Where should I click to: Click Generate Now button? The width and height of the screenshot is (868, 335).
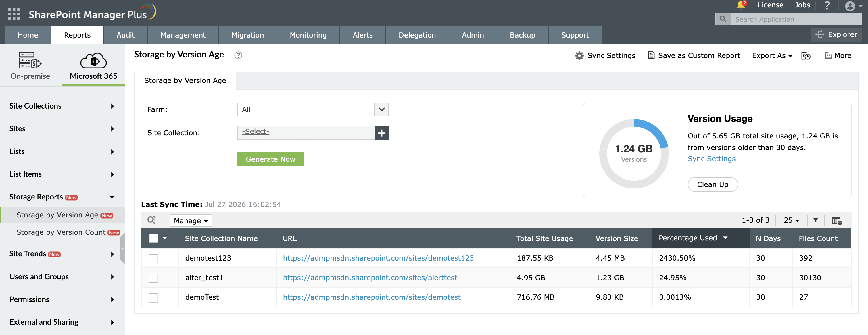(x=270, y=159)
